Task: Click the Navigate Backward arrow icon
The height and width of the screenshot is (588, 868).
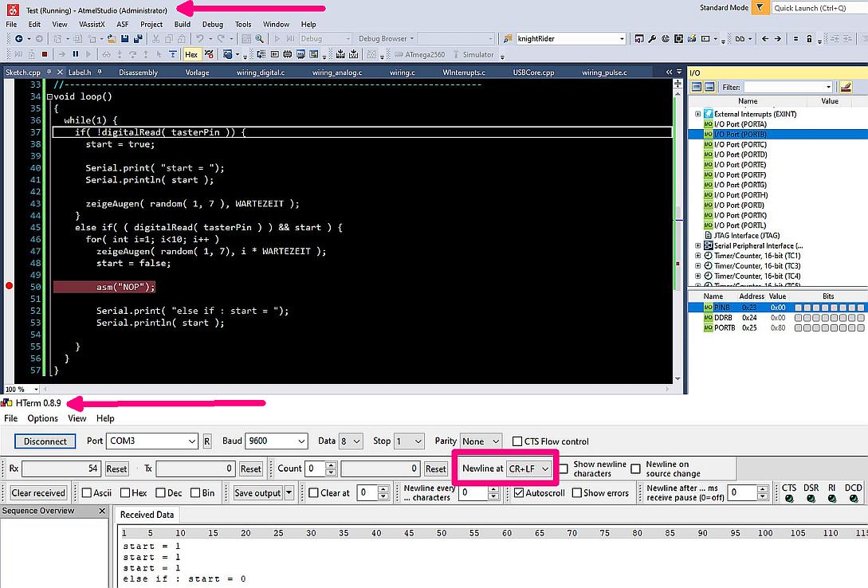Action: pyautogui.click(x=19, y=39)
